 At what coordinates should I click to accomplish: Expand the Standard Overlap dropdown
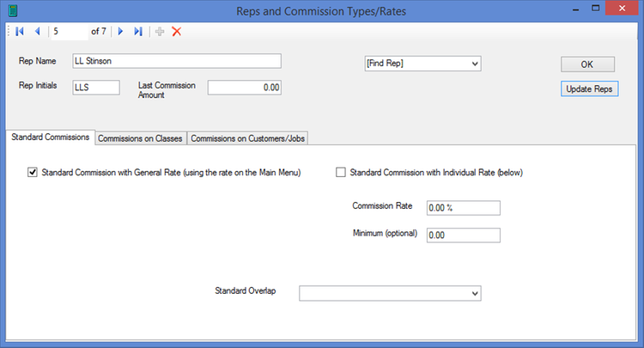coord(390,293)
